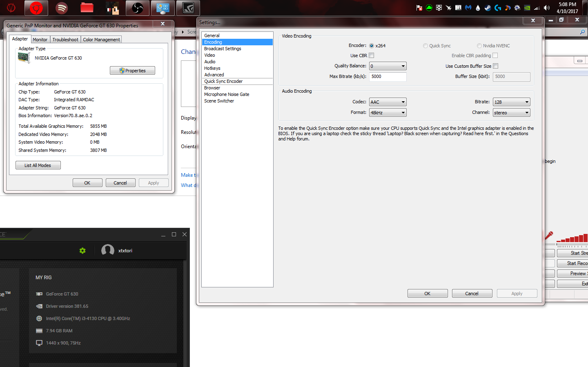
Task: Select Browser in the Settings list
Action: (237, 88)
